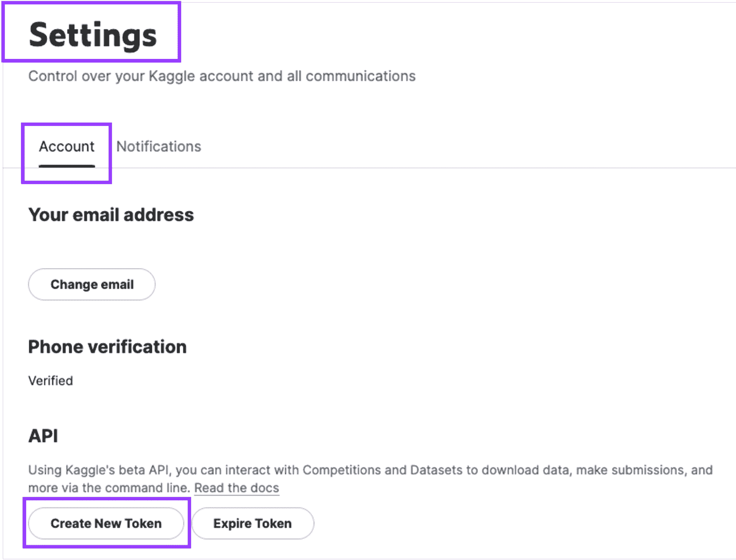Click the word "communications" in the subtitle
Image resolution: width=736 pixels, height=560 pixels.
coord(360,76)
